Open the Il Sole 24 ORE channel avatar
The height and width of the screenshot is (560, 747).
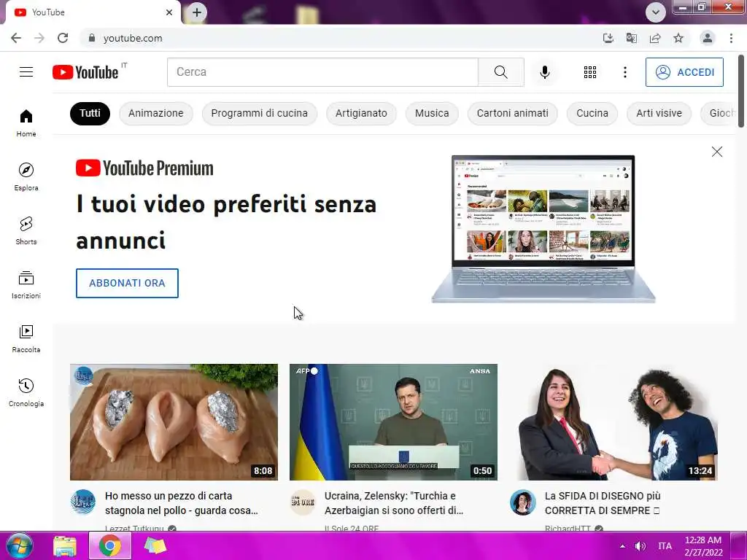[x=303, y=502]
